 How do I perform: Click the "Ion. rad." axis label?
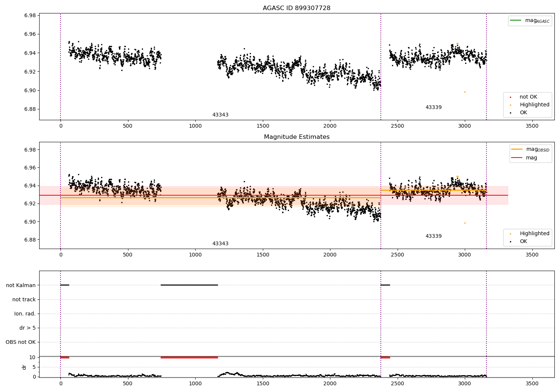25,314
